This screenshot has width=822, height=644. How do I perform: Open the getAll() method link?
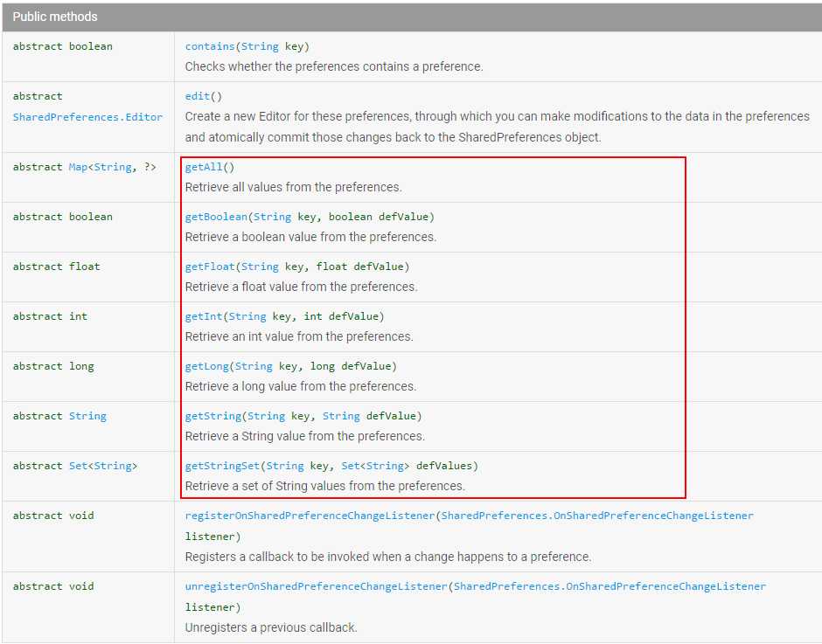204,167
